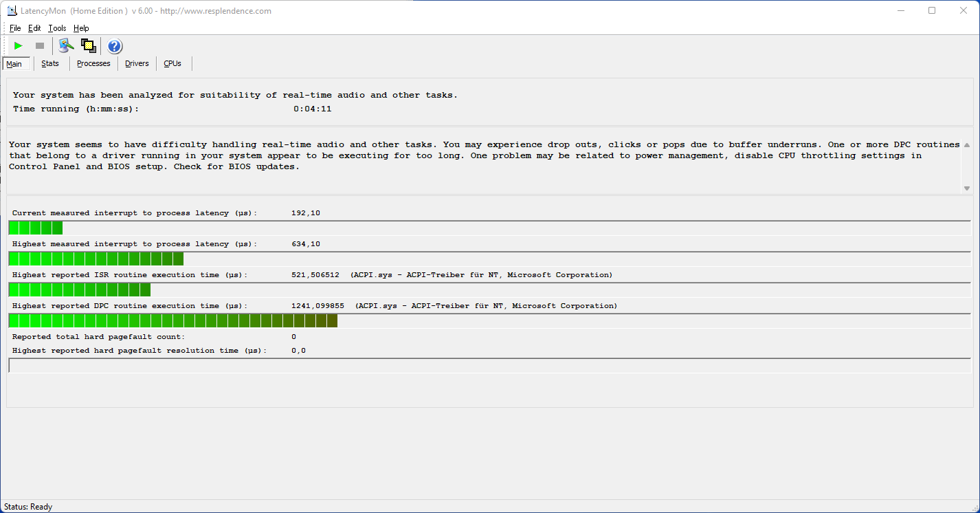This screenshot has height=513, width=980.
Task: Open help via blue question mark icon
Action: pyautogui.click(x=115, y=46)
